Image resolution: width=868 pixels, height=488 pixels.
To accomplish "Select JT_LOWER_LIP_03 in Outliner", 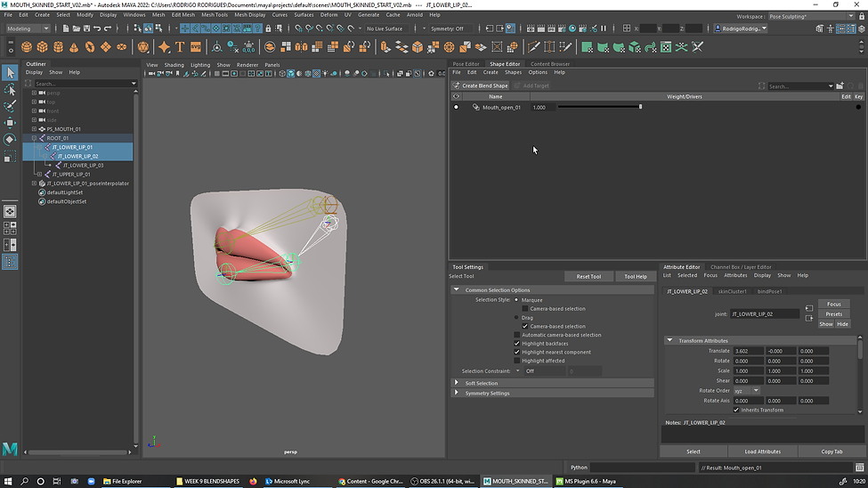I will coord(83,165).
